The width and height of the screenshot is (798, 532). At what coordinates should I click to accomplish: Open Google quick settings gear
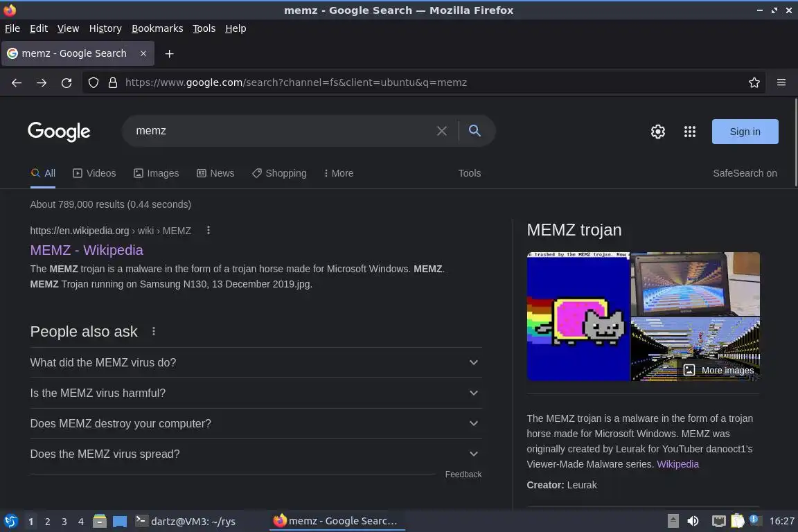(x=657, y=132)
